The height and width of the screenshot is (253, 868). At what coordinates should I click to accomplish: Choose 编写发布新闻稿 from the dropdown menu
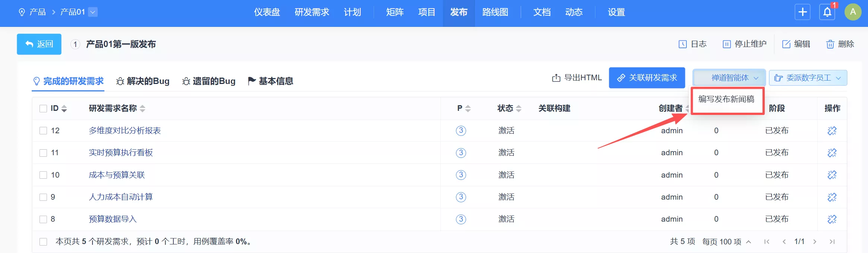point(726,99)
